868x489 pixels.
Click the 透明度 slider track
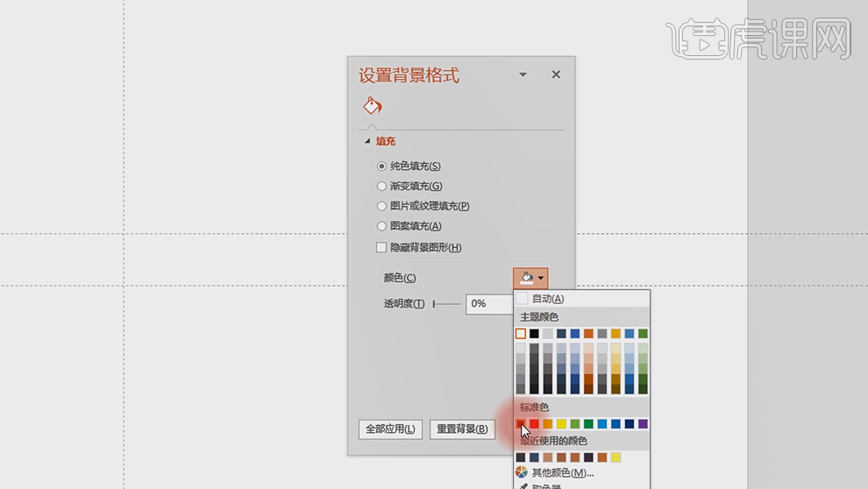pyautogui.click(x=447, y=304)
